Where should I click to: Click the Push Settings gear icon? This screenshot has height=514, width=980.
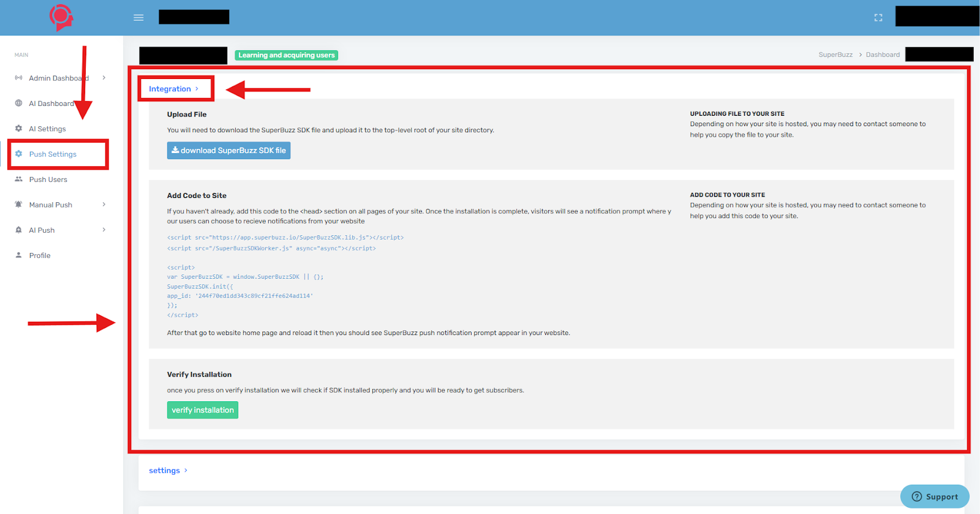18,154
